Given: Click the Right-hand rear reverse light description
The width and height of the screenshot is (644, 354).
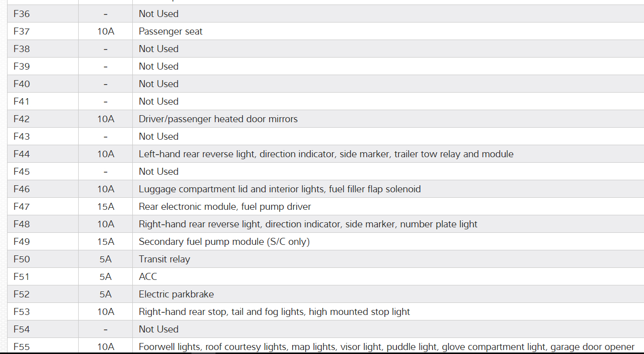Looking at the screenshot, I should coord(308,224).
